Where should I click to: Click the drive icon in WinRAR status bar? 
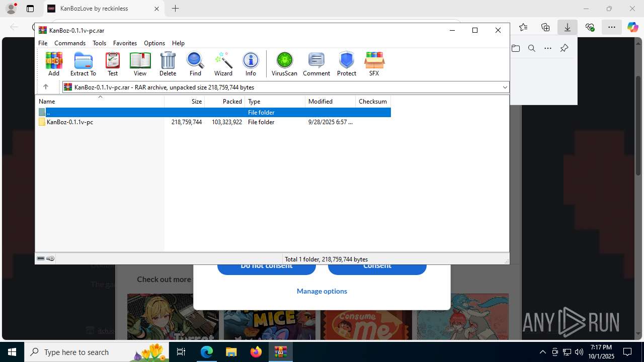pyautogui.click(x=41, y=258)
